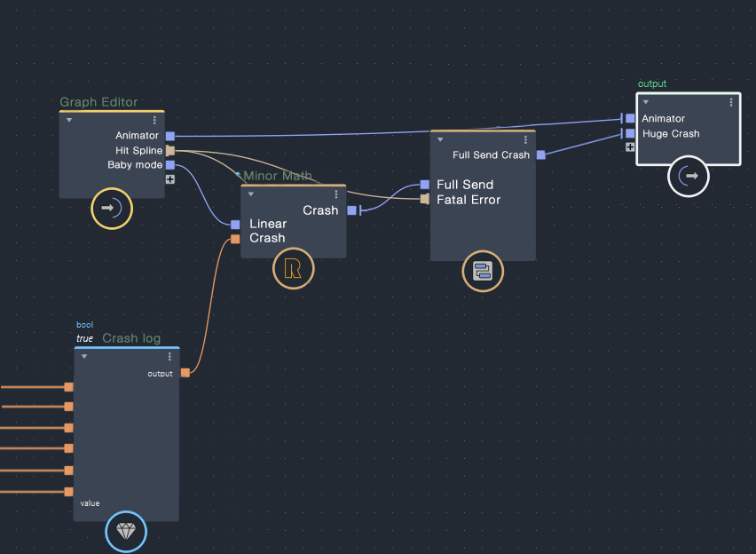Image resolution: width=756 pixels, height=554 pixels.
Task: Collapse the Full Send Crash node
Action: pos(440,140)
